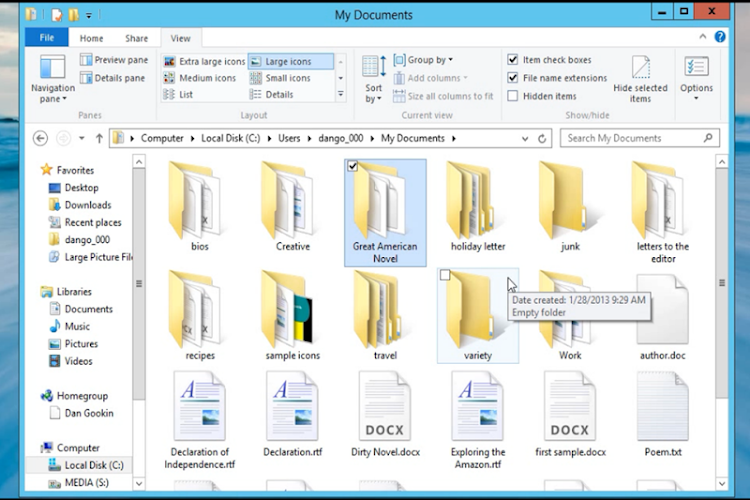Select Local Disk (C:) in navigation pane

tap(79, 465)
